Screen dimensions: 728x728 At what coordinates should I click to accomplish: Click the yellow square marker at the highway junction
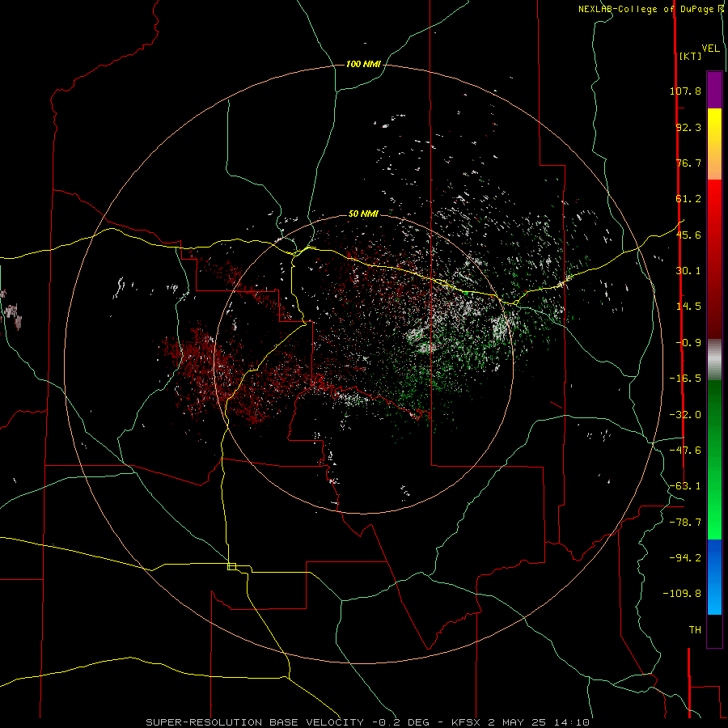(231, 566)
